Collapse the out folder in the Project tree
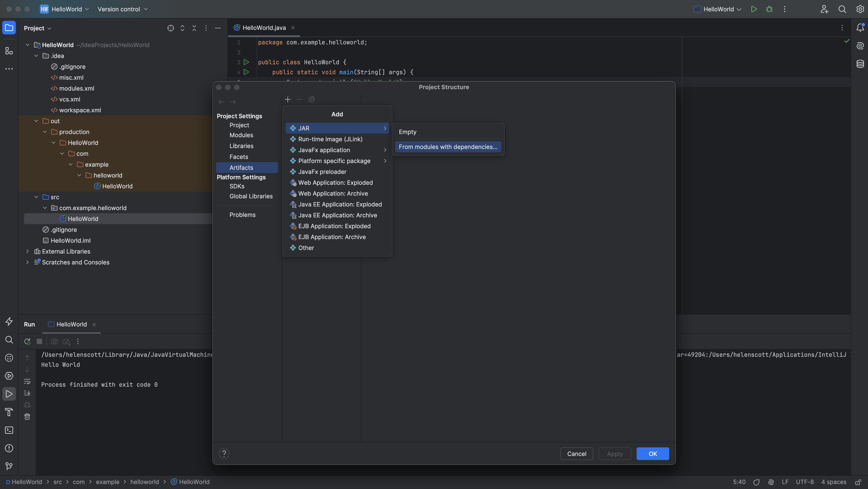Viewport: 868px width, 489px height. tap(36, 121)
